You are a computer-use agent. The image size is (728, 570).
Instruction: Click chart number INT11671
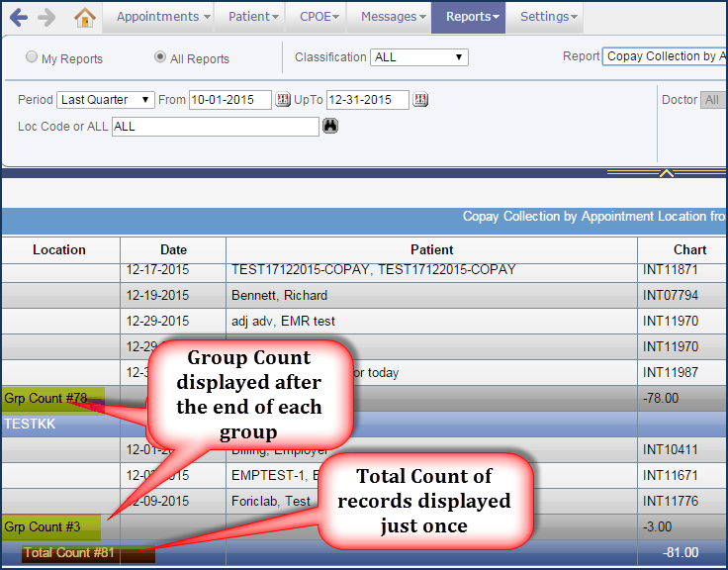point(671,475)
